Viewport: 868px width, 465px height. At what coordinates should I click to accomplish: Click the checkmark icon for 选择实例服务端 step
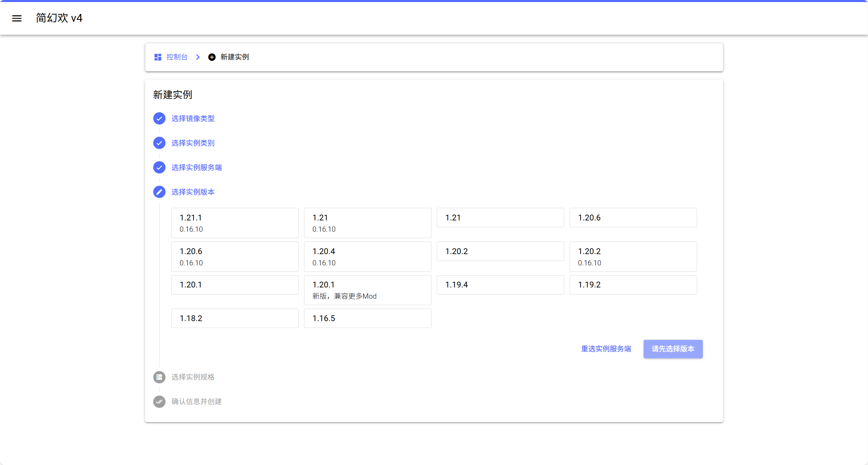(159, 167)
